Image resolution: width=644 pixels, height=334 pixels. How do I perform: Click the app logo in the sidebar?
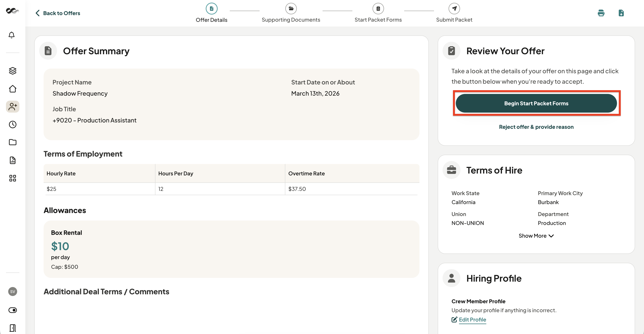[12, 11]
